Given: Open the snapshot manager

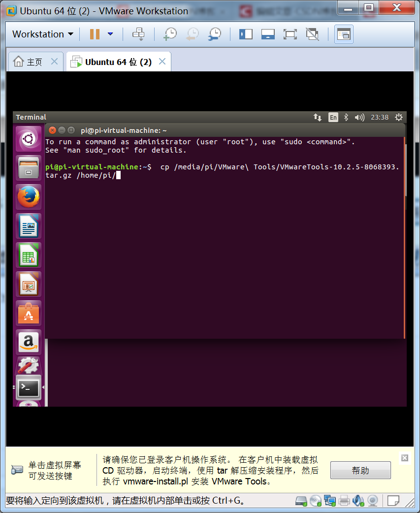Looking at the screenshot, I should (x=215, y=34).
